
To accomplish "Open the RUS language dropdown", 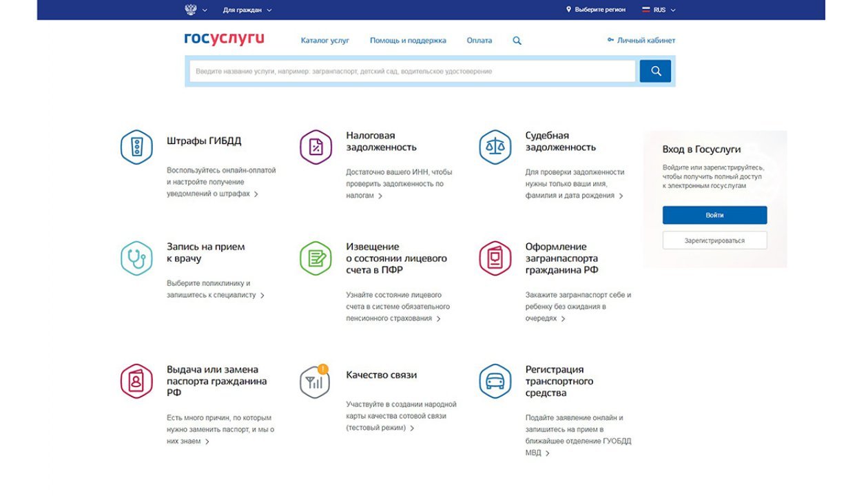I will click(665, 10).
